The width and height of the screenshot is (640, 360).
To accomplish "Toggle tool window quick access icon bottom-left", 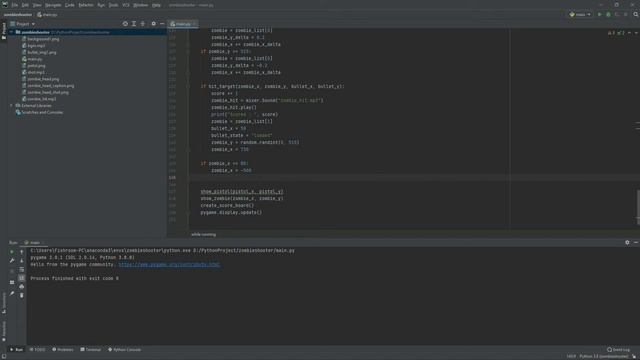I will (4, 356).
